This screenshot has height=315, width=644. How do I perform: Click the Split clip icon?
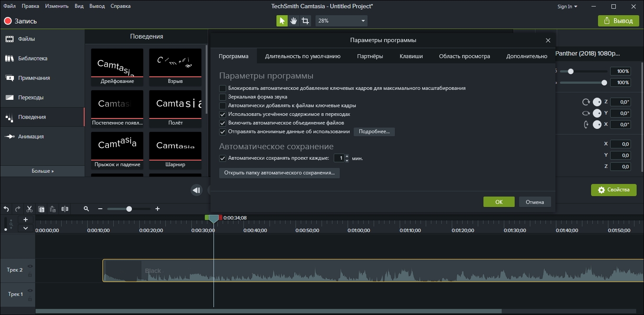click(65, 209)
